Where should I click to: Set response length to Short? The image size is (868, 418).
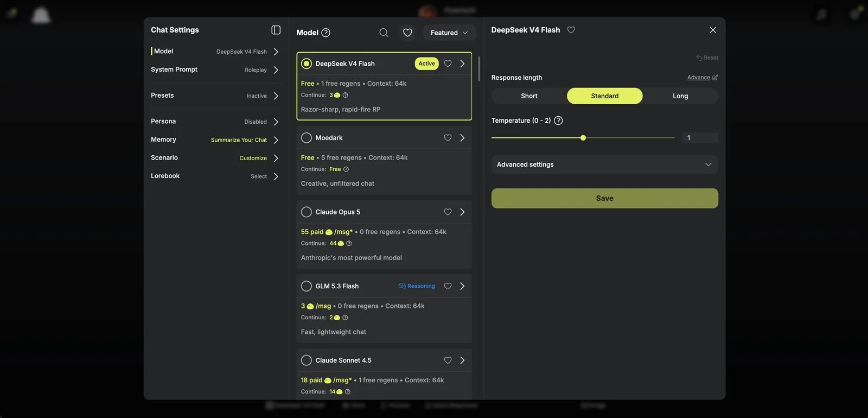[x=529, y=96]
